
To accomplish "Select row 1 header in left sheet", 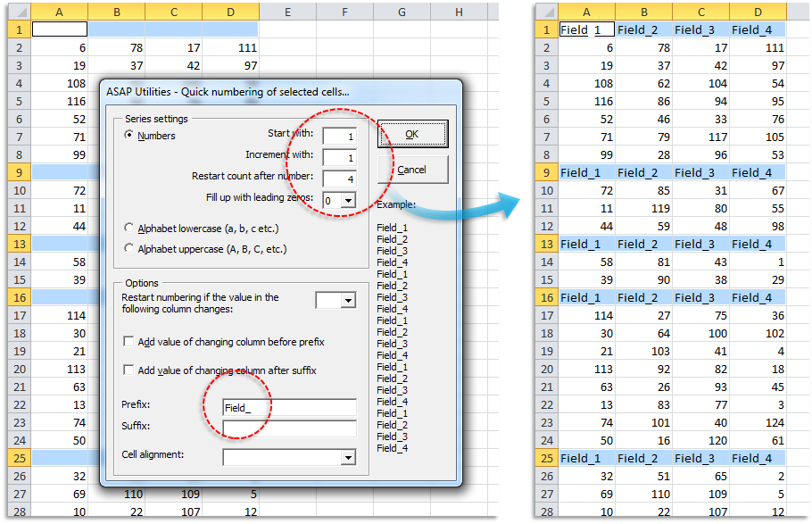I will pyautogui.click(x=19, y=29).
